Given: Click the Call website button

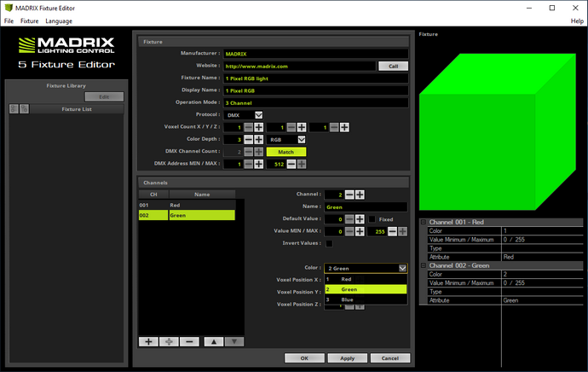Looking at the screenshot, I should (x=393, y=66).
